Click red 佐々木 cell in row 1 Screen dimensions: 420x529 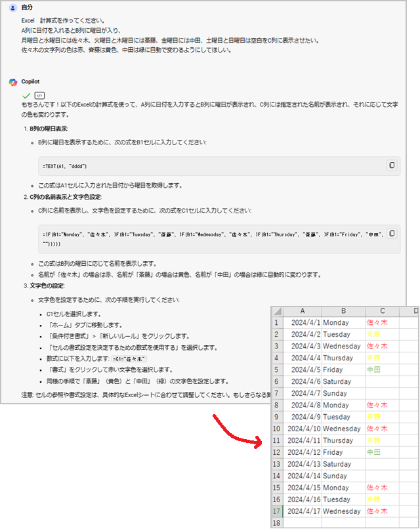(382, 322)
